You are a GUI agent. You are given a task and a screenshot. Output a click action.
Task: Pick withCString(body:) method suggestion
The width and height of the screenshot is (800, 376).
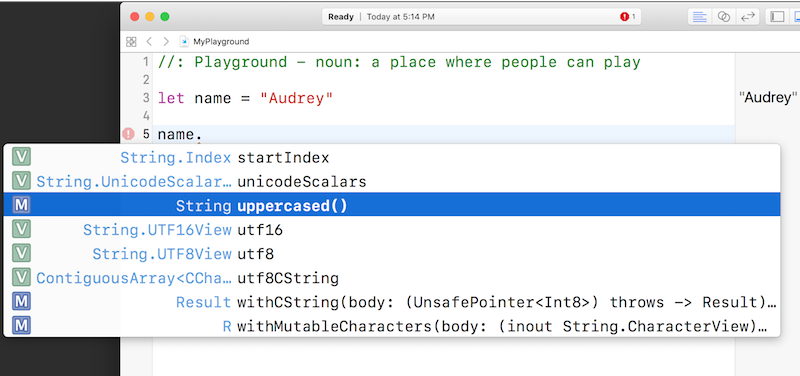coord(392,302)
